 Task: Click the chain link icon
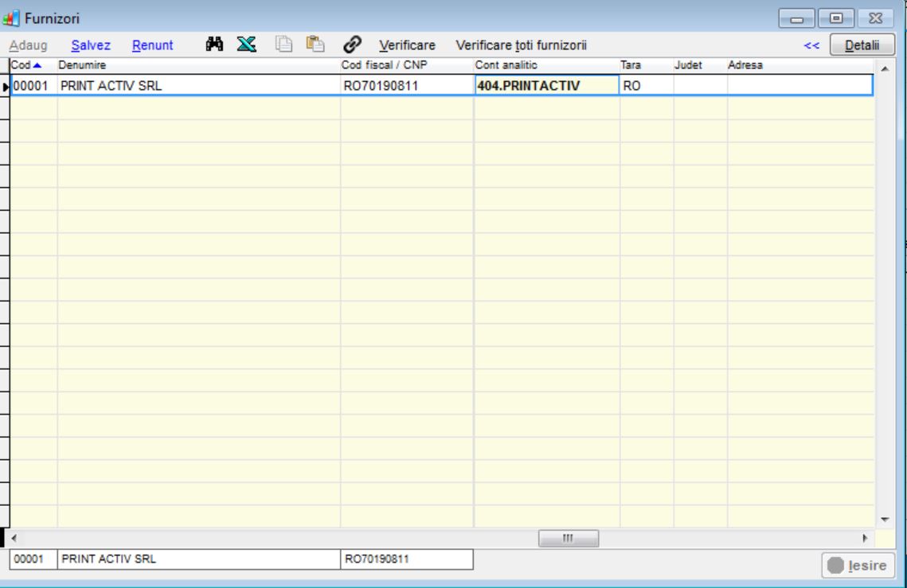click(352, 45)
